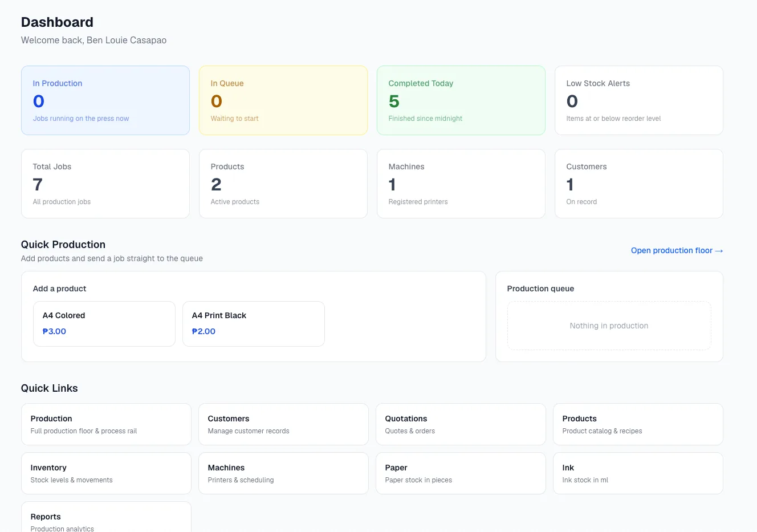This screenshot has height=532, width=757.
Task: Open the Quotations quick link
Action: pyautogui.click(x=461, y=424)
